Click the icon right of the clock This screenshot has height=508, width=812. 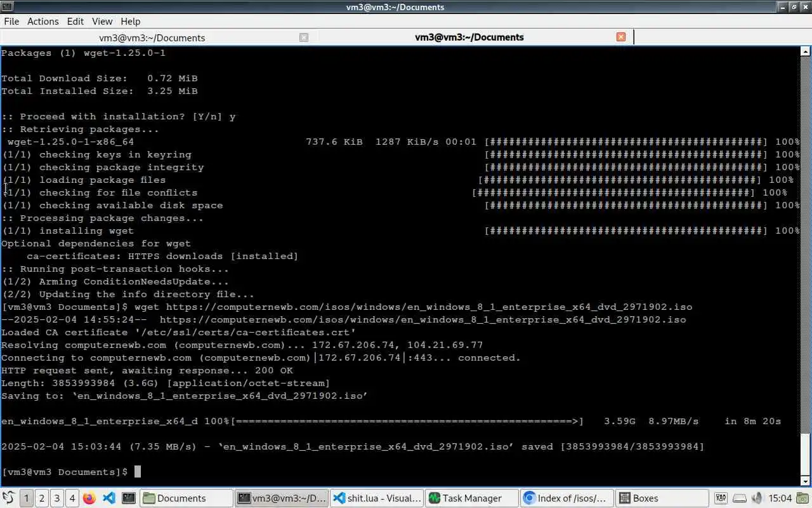[x=802, y=498]
